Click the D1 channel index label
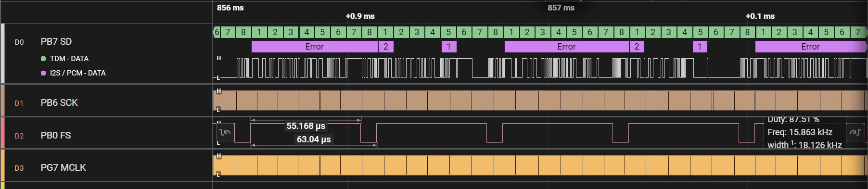Image resolution: width=868 pixels, height=189 pixels. [x=19, y=103]
